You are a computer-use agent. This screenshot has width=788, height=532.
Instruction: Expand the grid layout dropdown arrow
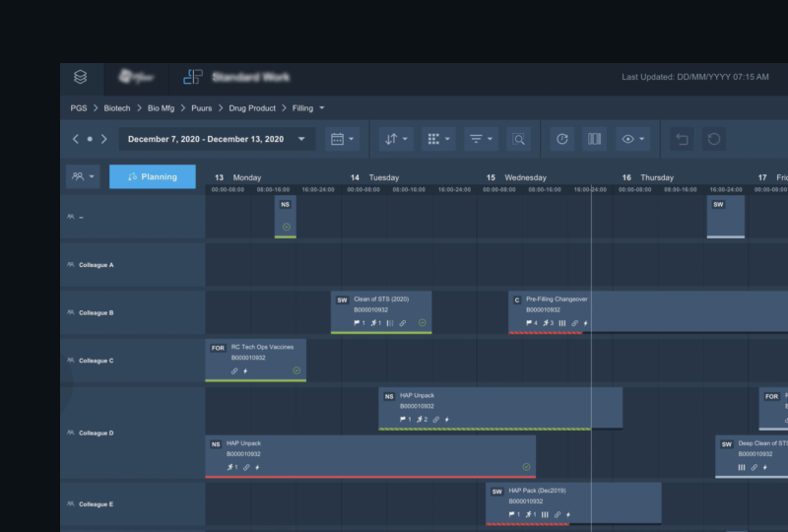coord(447,139)
